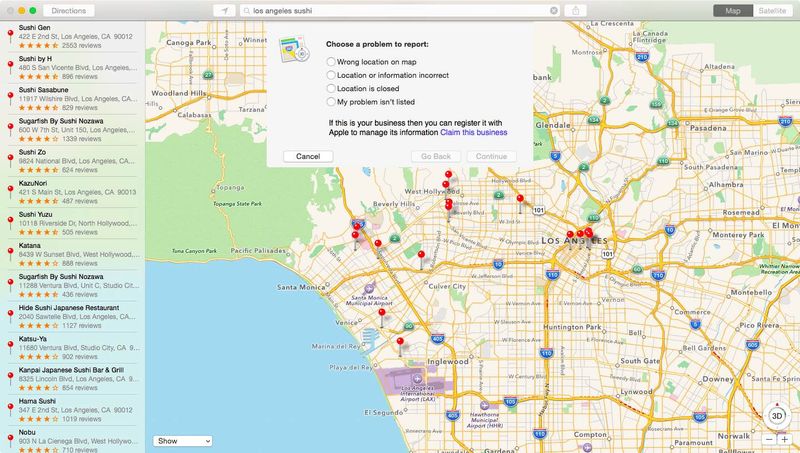
Task: Click the 3D view compass button
Action: [x=777, y=416]
